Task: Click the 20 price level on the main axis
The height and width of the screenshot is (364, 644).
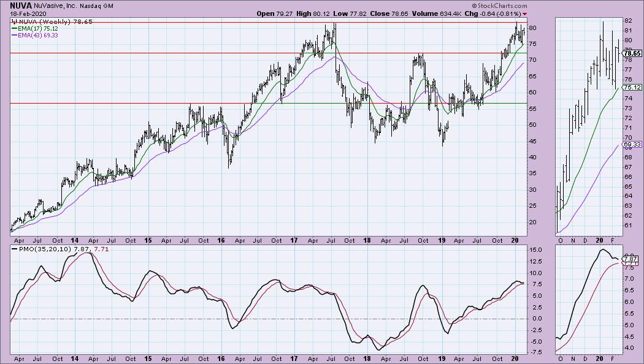Action: [x=533, y=222]
